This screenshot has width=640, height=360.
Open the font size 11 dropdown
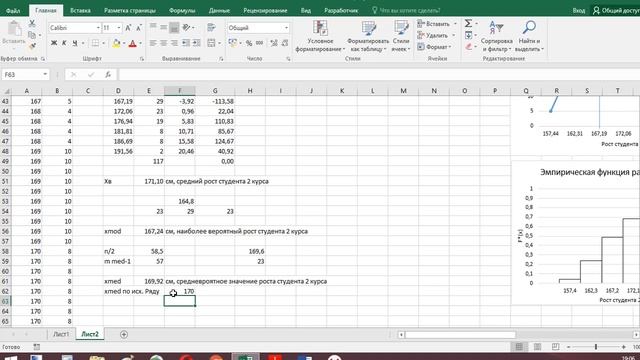tap(119, 28)
